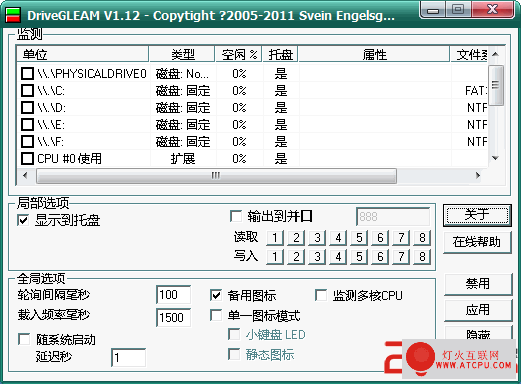Select 读取 pin button 7
The image size is (521, 384).
401,238
